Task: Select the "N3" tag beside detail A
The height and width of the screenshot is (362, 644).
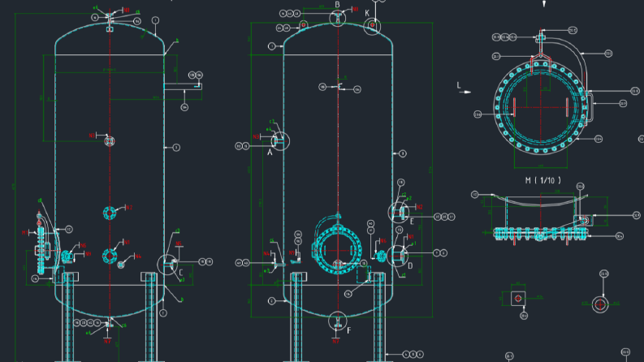Action: (x=257, y=136)
